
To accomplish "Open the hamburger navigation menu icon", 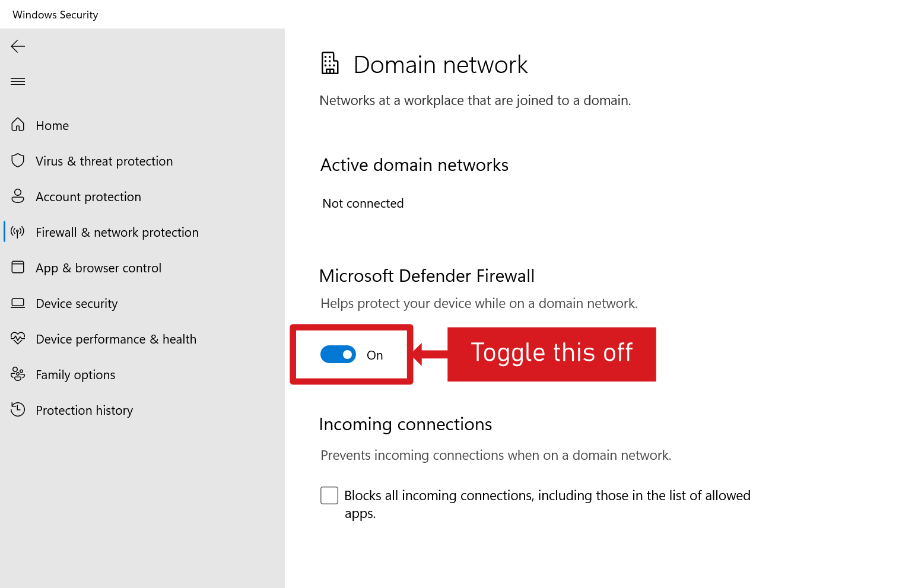I will click(18, 81).
